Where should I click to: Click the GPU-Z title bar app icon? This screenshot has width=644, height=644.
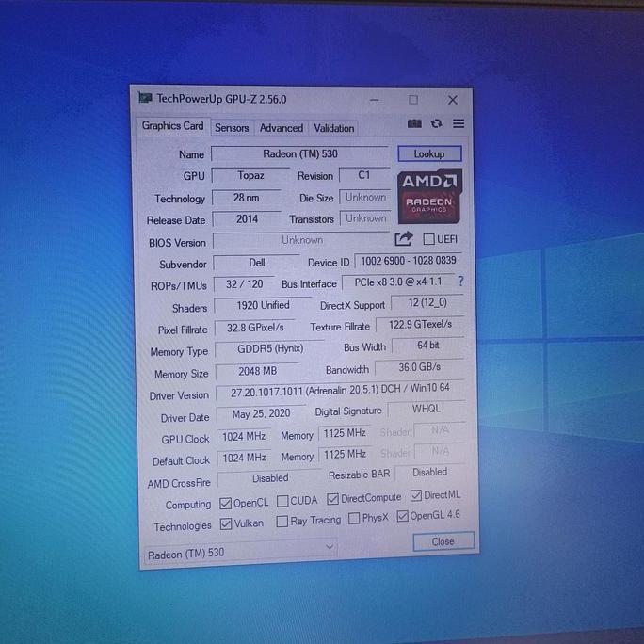(x=145, y=98)
